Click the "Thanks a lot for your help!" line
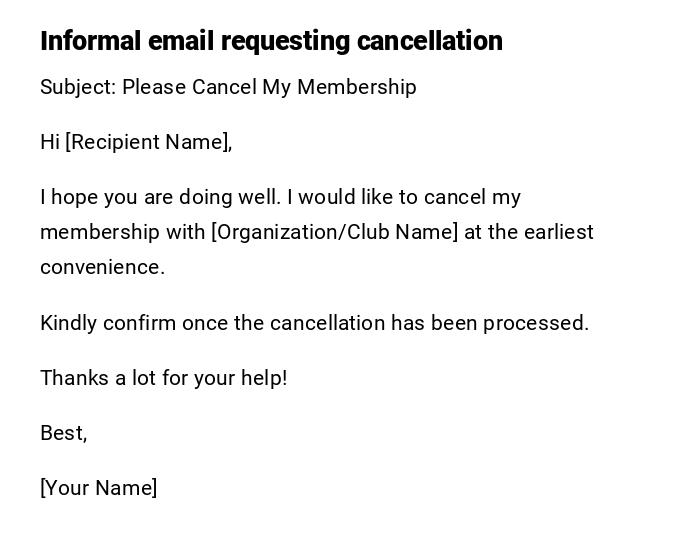 pyautogui.click(x=164, y=378)
